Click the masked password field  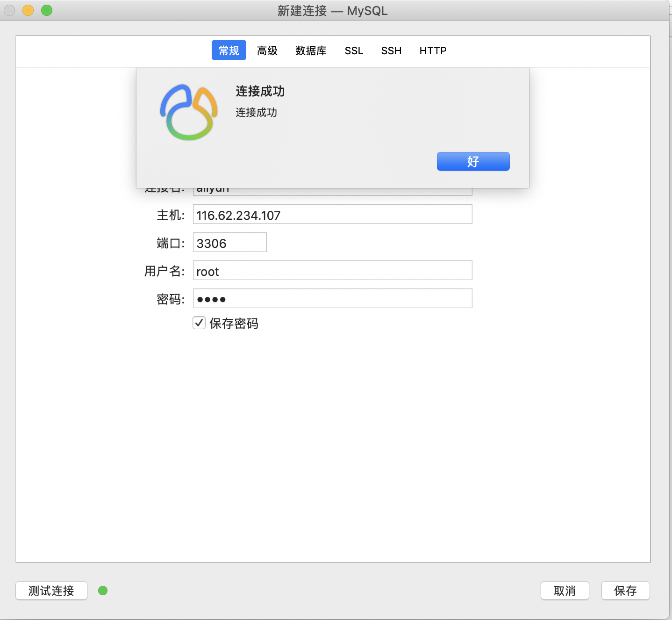(x=332, y=298)
